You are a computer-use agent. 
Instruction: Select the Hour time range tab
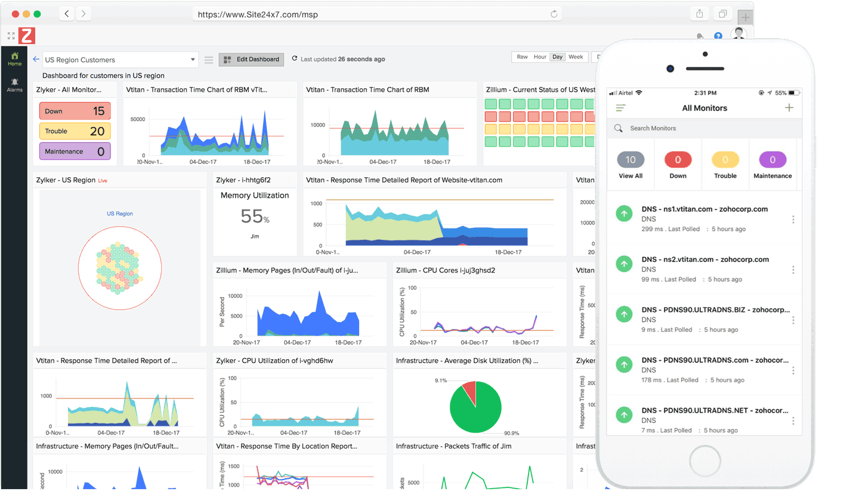tap(540, 57)
